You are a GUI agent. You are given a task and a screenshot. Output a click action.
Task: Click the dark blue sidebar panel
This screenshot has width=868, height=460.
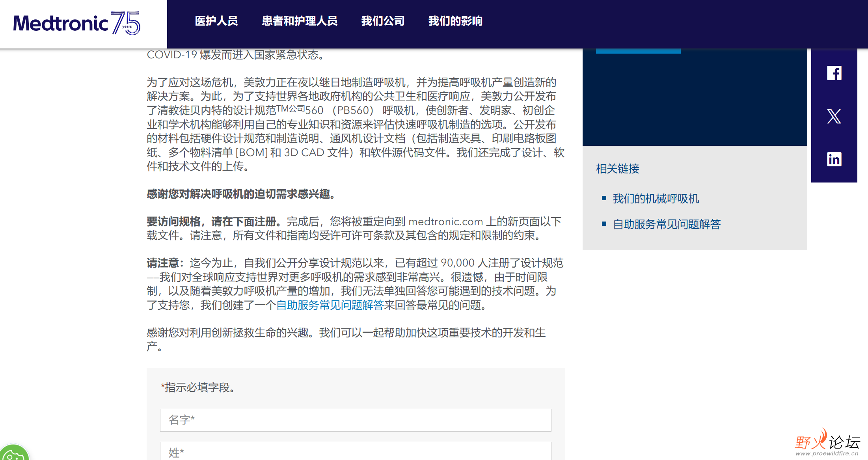tap(695, 102)
